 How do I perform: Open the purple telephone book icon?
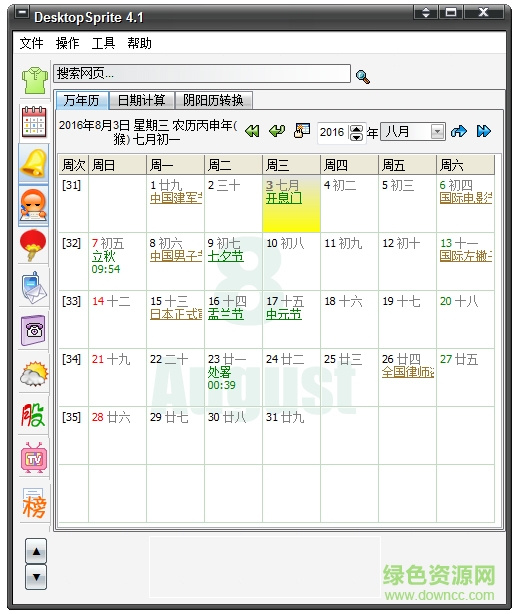click(x=34, y=330)
